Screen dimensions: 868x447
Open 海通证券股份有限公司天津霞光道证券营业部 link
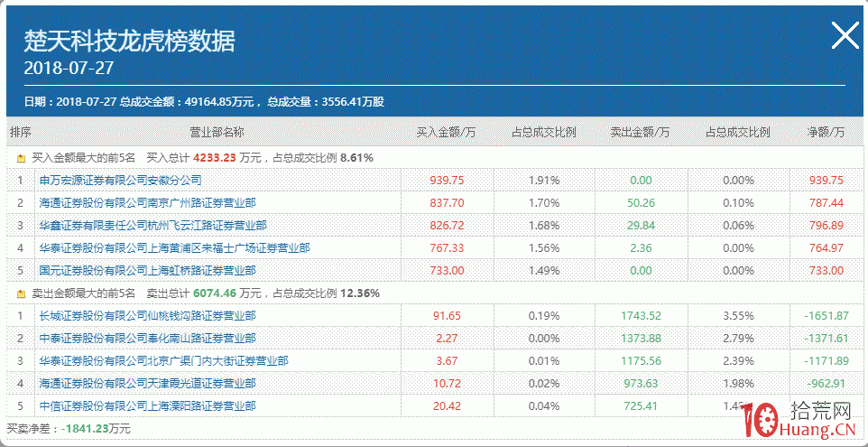click(148, 383)
